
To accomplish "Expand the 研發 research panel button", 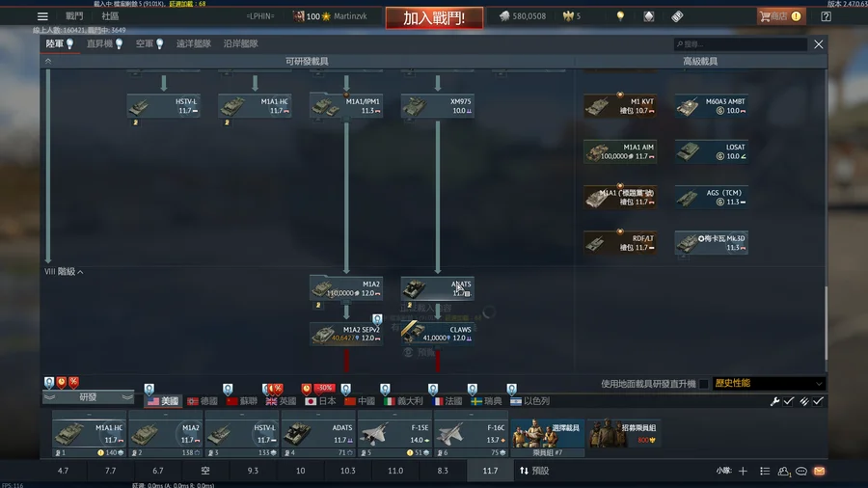I will click(x=88, y=396).
